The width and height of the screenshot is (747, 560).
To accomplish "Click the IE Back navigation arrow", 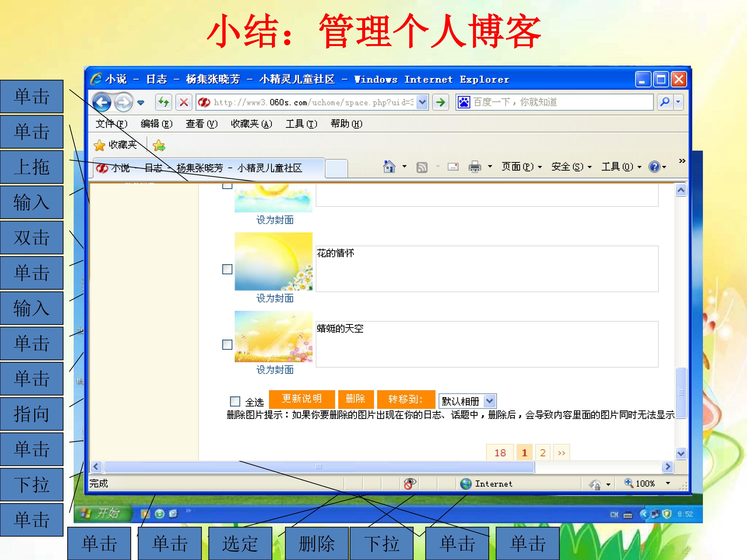I will click(x=101, y=102).
